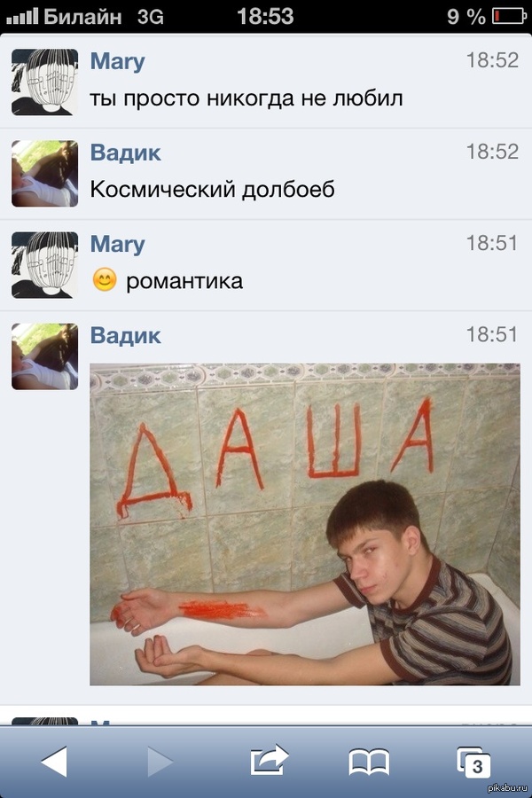
Task: Tap the 18:53 clock in status bar
Action: pos(265,16)
